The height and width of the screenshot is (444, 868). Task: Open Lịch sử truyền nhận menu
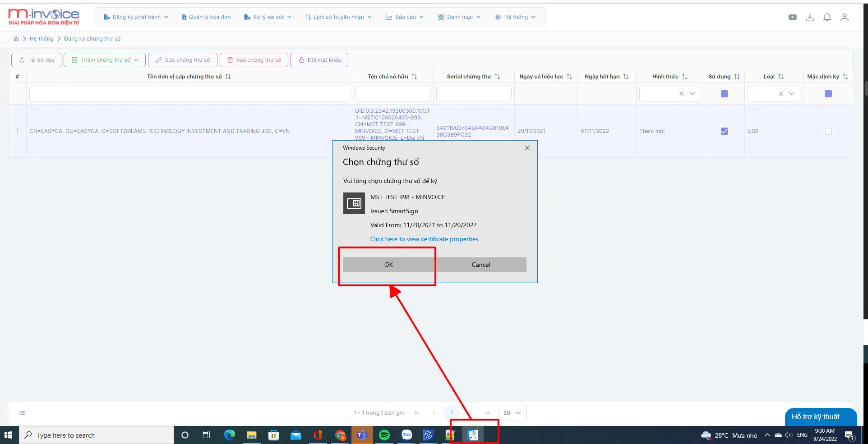pos(338,17)
